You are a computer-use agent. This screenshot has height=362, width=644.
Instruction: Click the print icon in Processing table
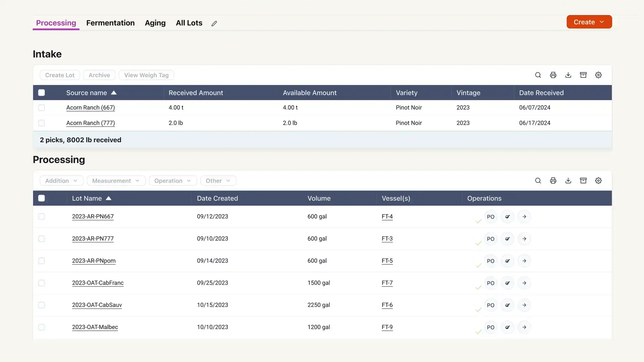(x=553, y=181)
